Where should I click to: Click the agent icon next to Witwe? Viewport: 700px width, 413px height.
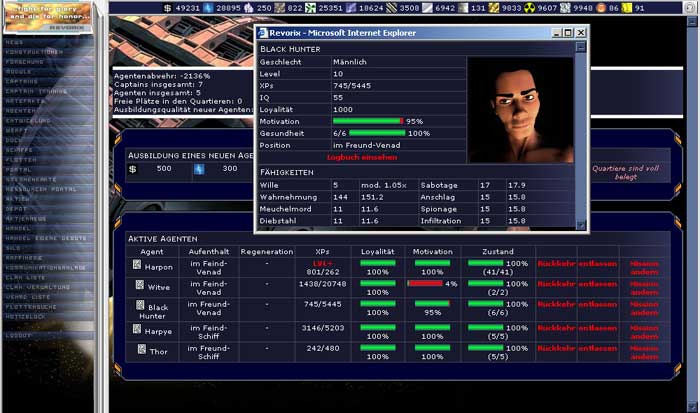tap(138, 285)
